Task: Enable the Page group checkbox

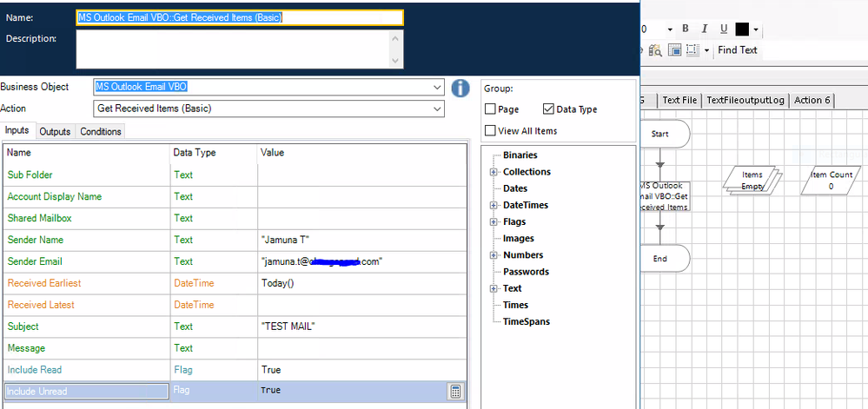Action: [x=490, y=109]
